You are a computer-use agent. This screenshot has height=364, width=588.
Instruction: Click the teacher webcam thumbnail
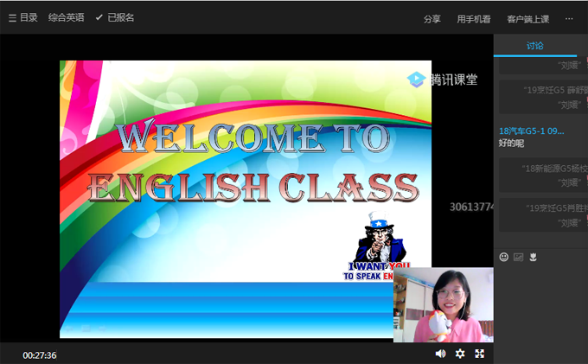[x=444, y=304]
